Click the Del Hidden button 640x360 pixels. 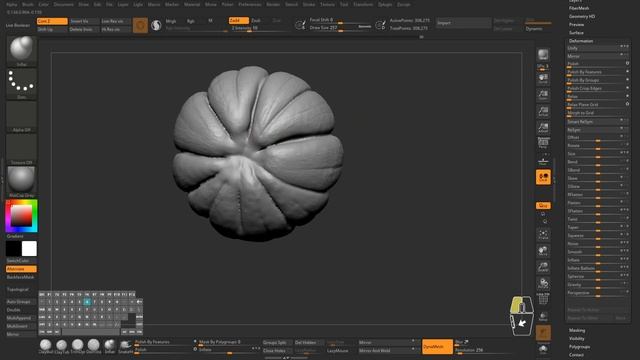click(x=309, y=342)
